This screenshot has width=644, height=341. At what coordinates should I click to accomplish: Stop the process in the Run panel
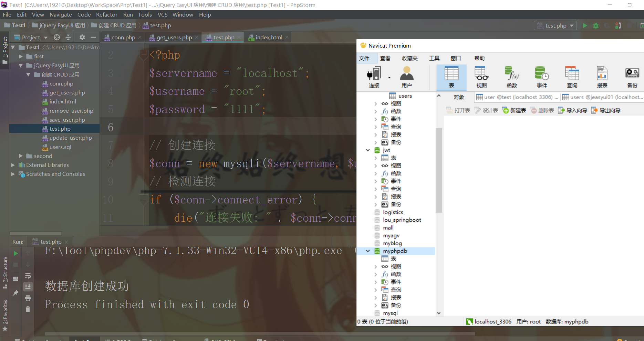point(15,265)
